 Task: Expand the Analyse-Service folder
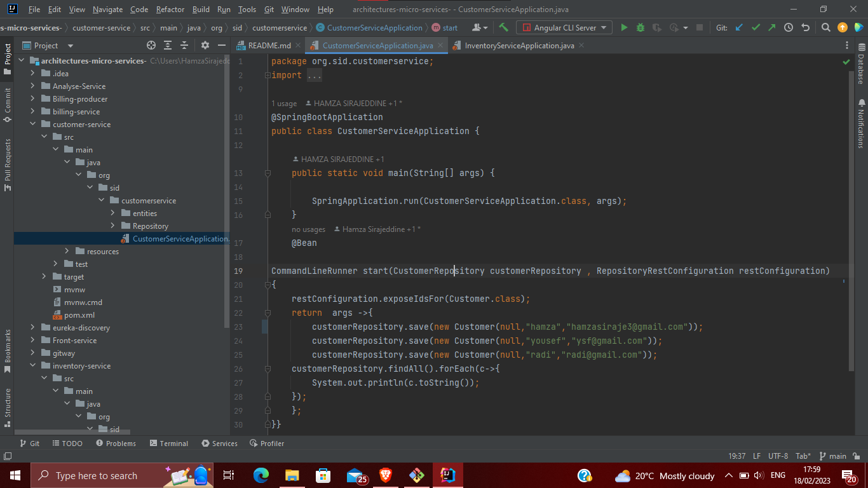33,86
